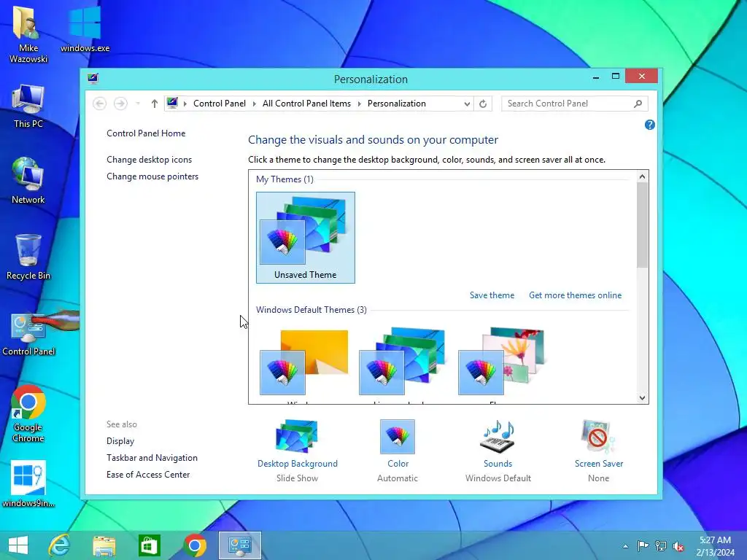Click the taskbar clock and date

[715, 546]
